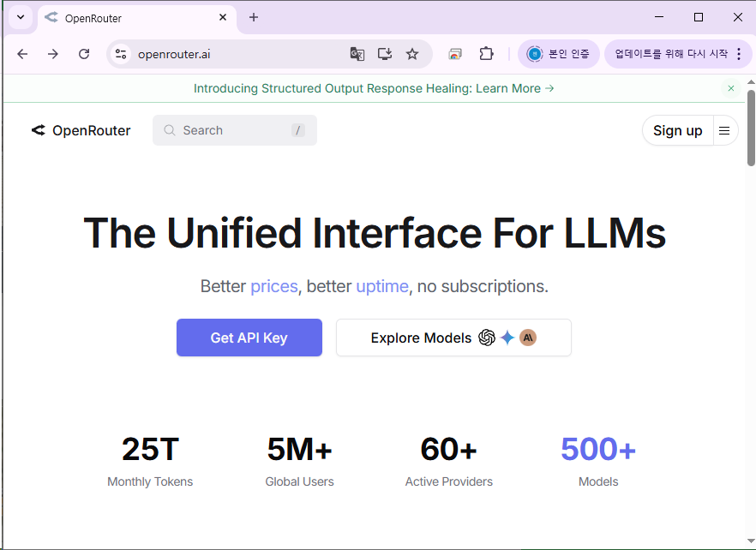The width and height of the screenshot is (756, 550).
Task: Click the Explore Models button
Action: tap(453, 338)
